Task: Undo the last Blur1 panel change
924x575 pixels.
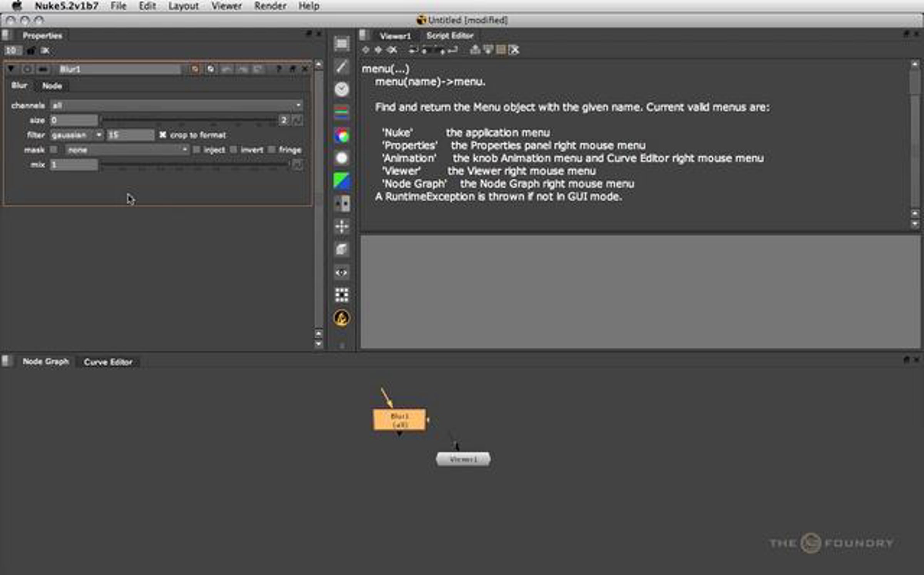Action: [227, 69]
